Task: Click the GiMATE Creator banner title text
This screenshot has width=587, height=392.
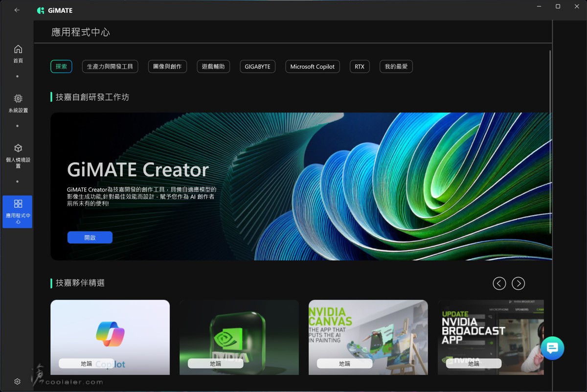Action: tap(138, 170)
